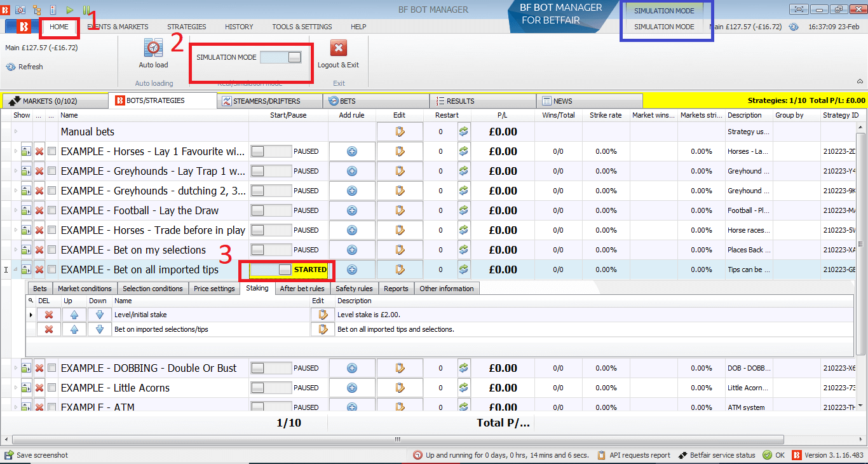Click the green pause icon in title bar
The height and width of the screenshot is (464, 868).
pos(86,10)
